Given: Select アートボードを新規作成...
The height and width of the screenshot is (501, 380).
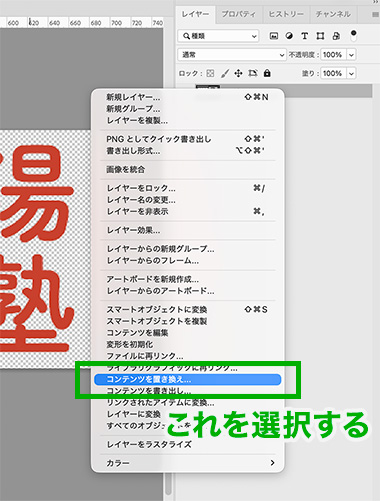Looking at the screenshot, I should (x=188, y=279).
